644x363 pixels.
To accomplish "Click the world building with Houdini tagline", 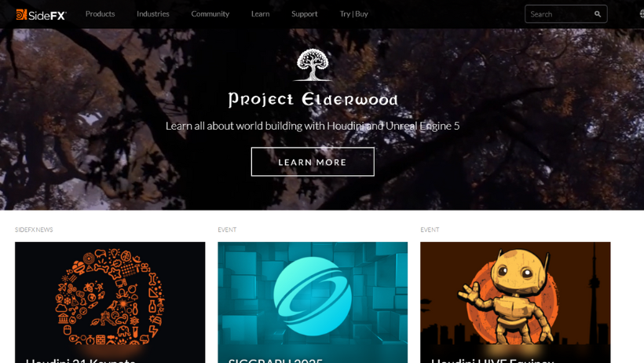I will click(x=313, y=126).
